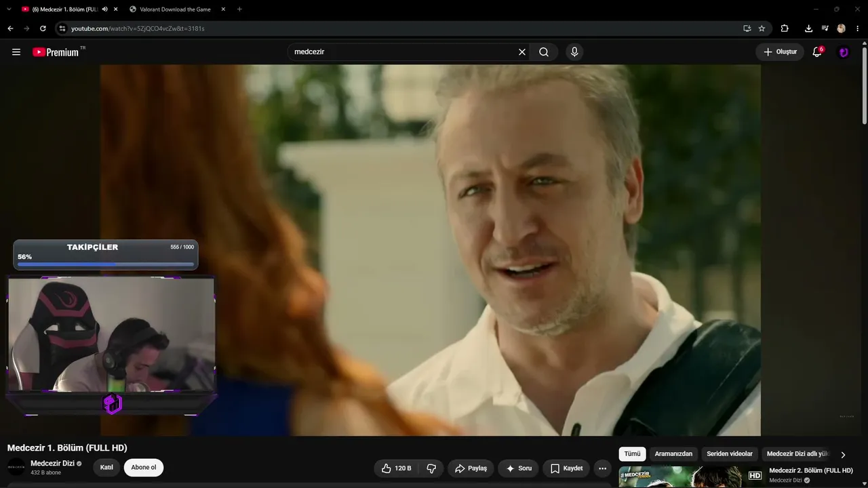868x488 pixels.
Task: Click the 432 B abone subscriber count
Action: click(46, 473)
